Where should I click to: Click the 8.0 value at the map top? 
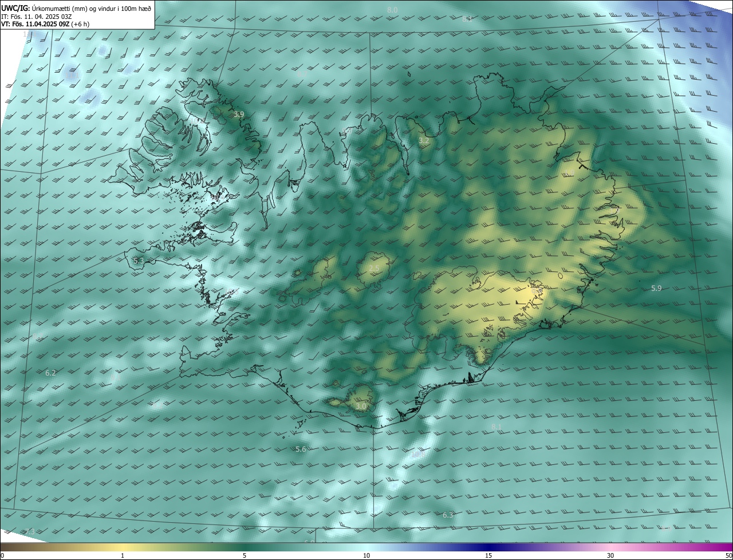click(x=392, y=10)
